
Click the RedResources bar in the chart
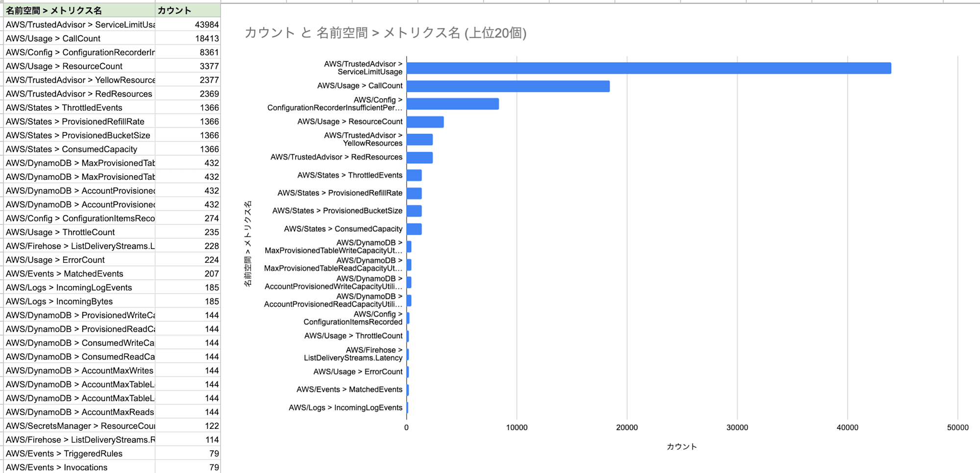(419, 158)
